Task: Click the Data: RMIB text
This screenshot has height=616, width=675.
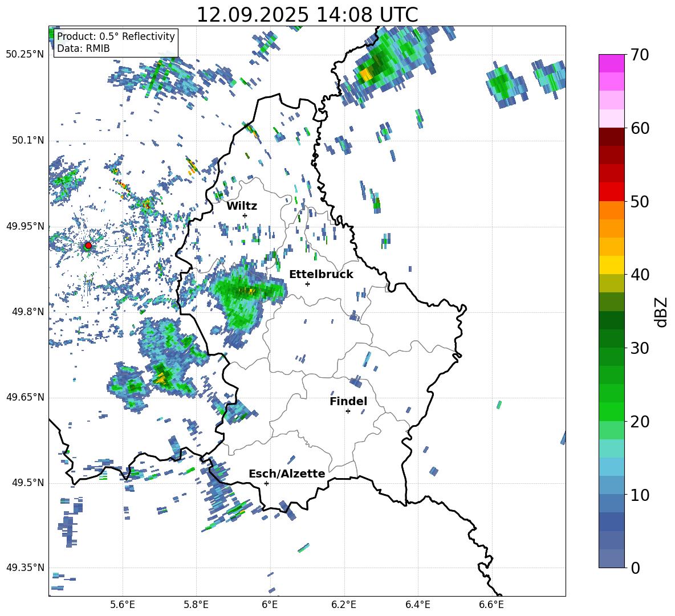Action: click(83, 48)
